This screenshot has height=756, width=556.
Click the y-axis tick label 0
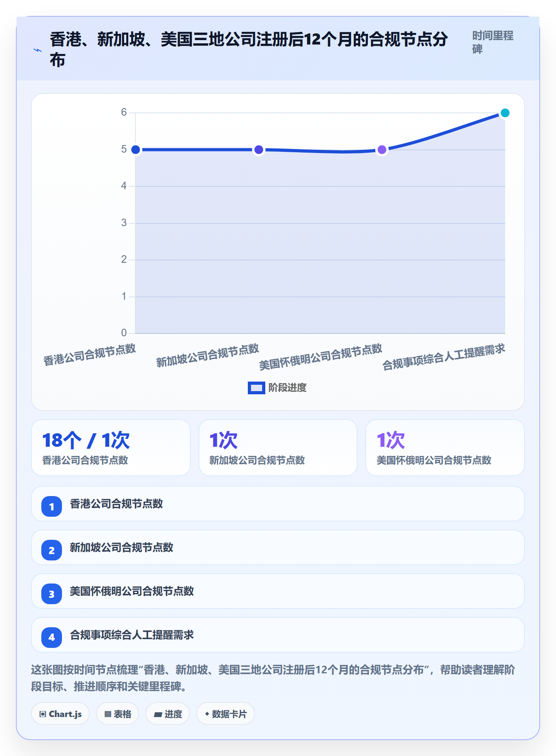(124, 333)
